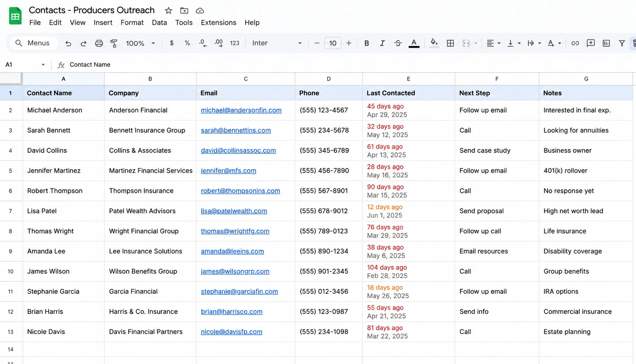The width and height of the screenshot is (636, 364).
Task: Click the nicole@davisfp.com email link
Action: [231, 332]
